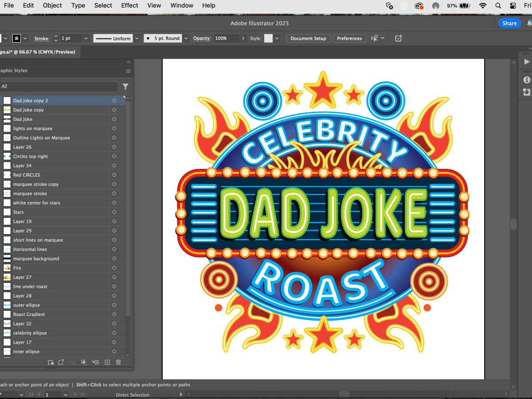The image size is (532, 399).
Task: Open the Effect menu
Action: (129, 5)
